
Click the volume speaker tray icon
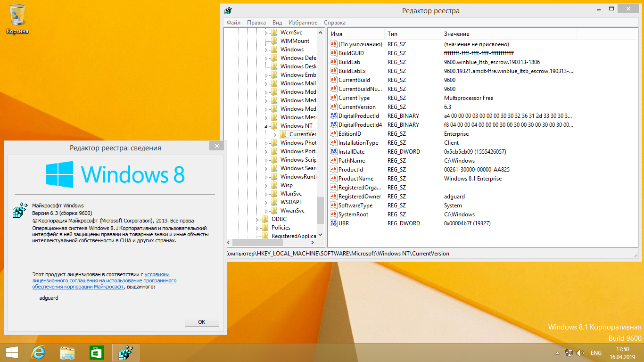point(580,353)
